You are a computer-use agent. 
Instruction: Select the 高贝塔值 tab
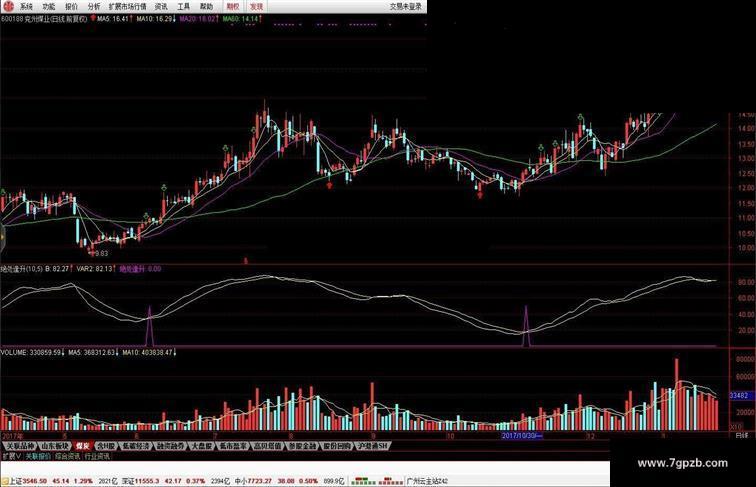tap(268, 446)
